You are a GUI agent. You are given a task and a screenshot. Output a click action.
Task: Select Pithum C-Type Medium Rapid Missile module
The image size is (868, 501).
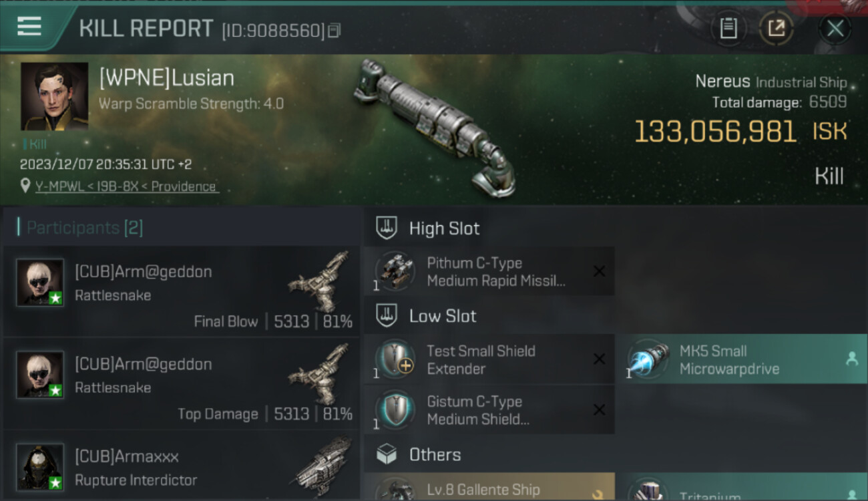coord(489,271)
